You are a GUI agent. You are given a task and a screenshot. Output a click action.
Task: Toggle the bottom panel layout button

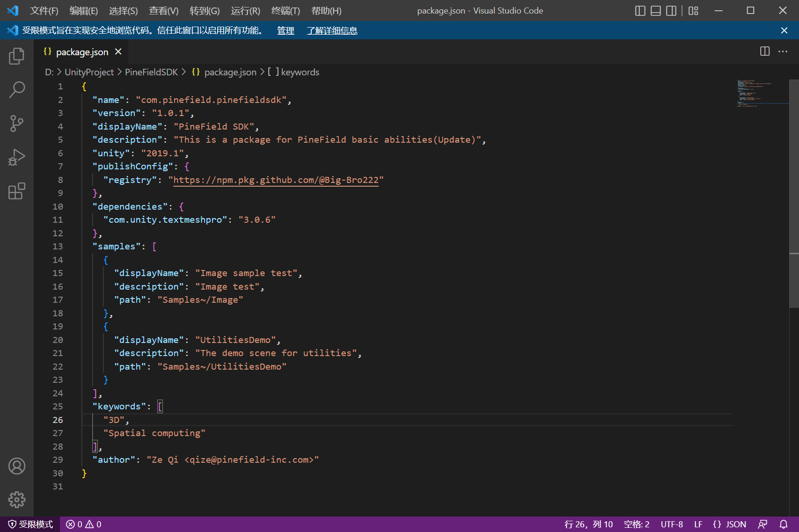tap(656, 10)
